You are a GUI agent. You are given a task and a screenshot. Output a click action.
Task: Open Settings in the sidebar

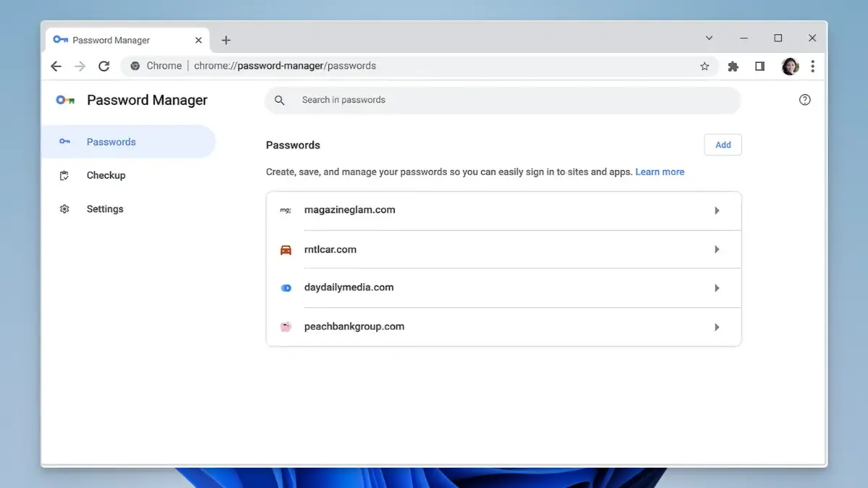tap(105, 209)
